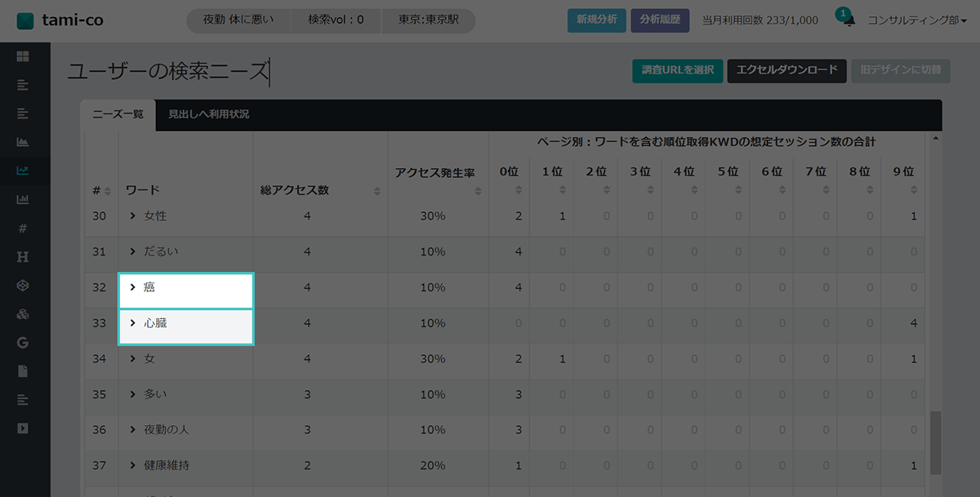Click the エクセルダウンロード button
Viewport: 980px width, 497px height.
point(786,70)
